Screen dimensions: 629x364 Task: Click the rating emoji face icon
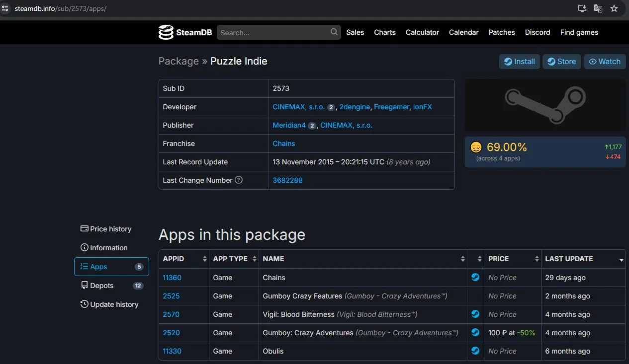[x=476, y=147]
